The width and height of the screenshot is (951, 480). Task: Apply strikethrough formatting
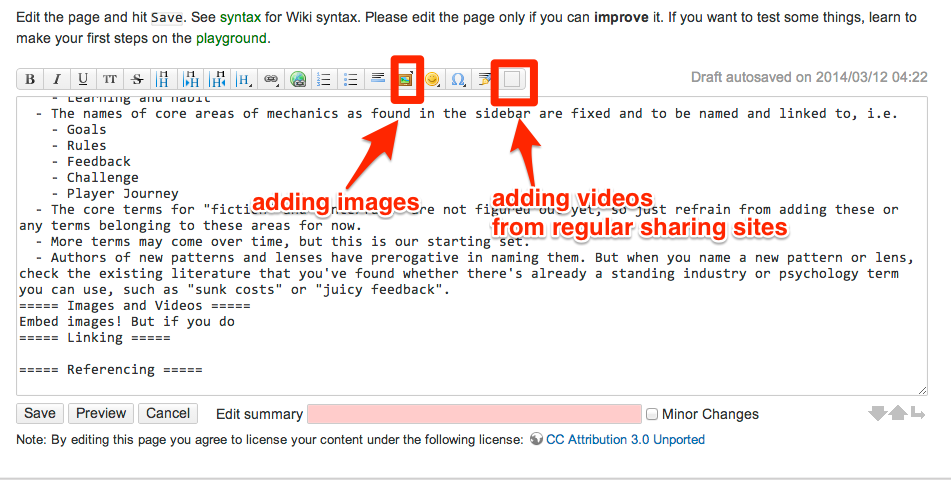pyautogui.click(x=137, y=79)
